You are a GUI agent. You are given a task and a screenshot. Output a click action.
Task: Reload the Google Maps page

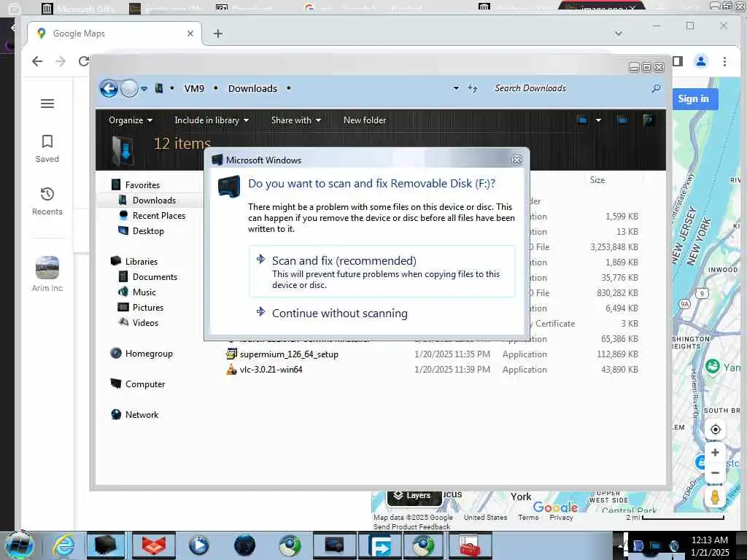(84, 61)
